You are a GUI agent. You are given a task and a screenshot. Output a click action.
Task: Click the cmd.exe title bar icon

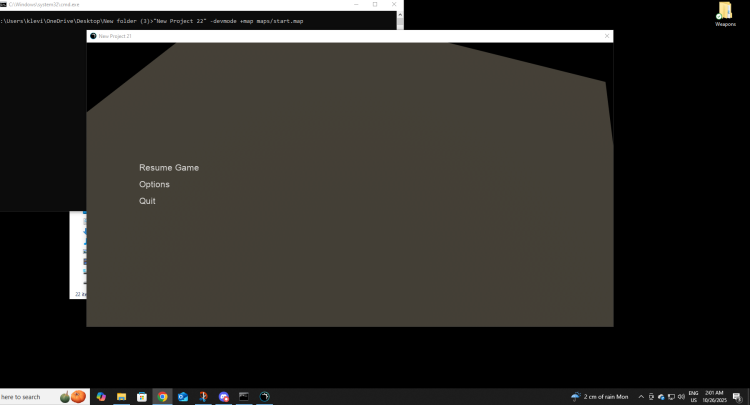[x=3, y=4]
